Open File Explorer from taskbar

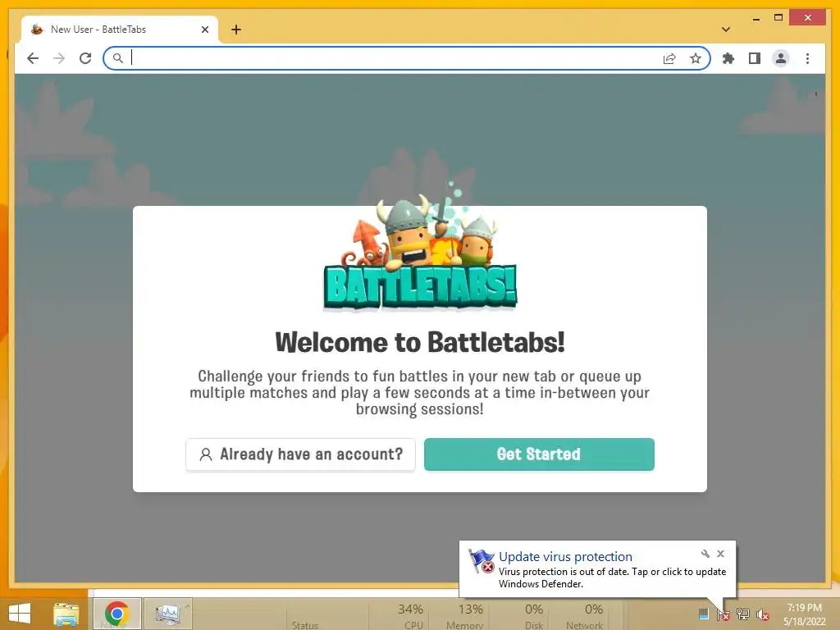click(66, 614)
